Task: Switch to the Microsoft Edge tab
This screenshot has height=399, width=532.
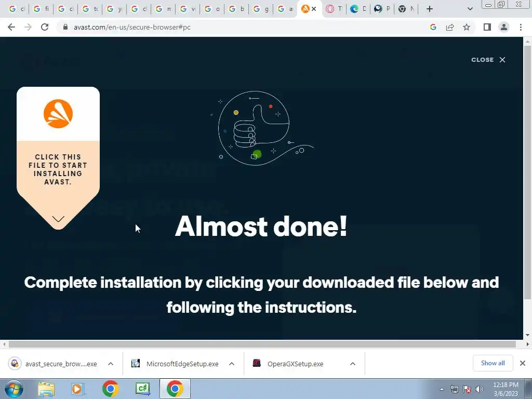Action: [358, 9]
